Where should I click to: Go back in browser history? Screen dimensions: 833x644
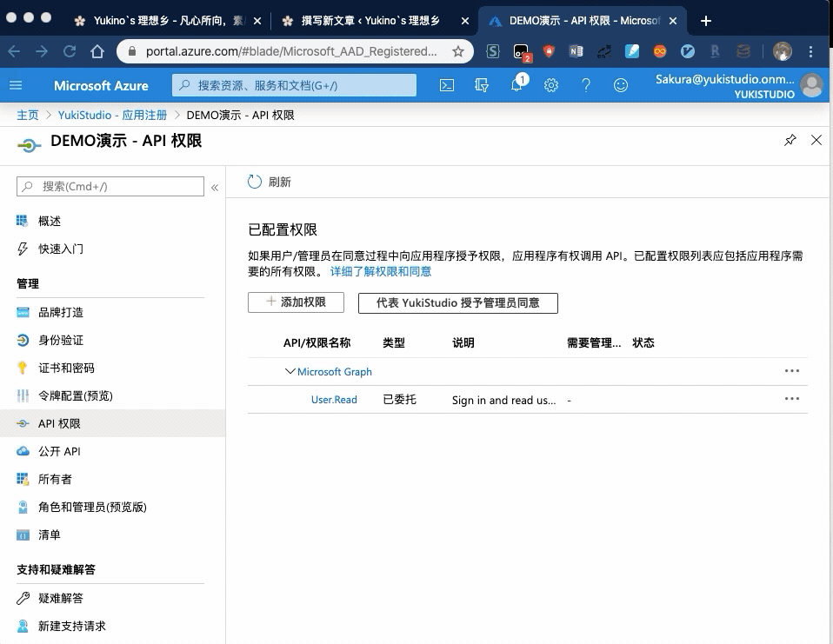(x=14, y=51)
